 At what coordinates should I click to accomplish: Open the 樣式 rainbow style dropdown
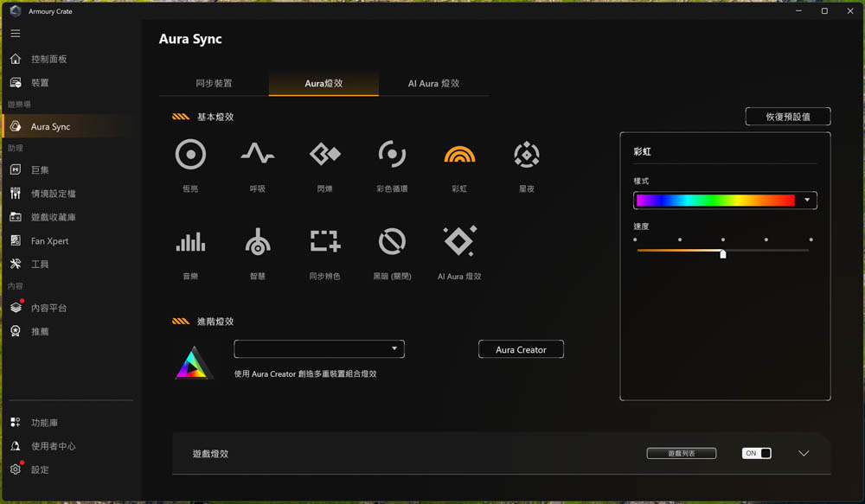click(x=725, y=201)
